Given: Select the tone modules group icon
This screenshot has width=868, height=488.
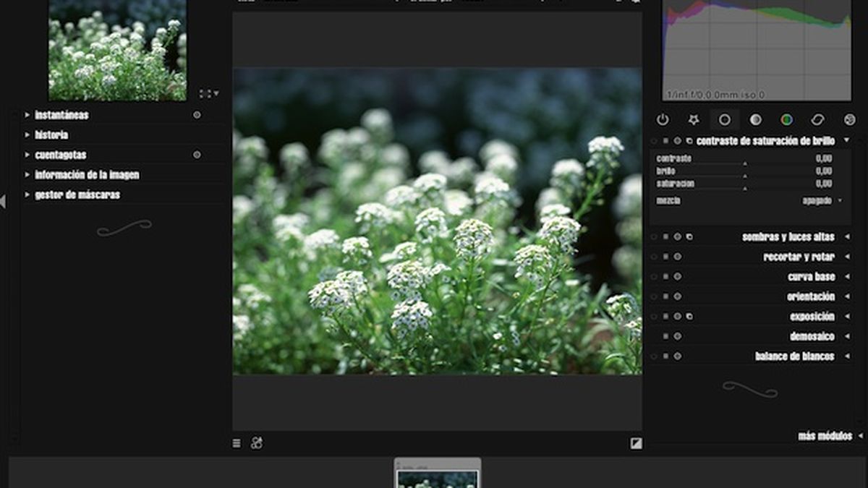Looking at the screenshot, I should pos(755,119).
